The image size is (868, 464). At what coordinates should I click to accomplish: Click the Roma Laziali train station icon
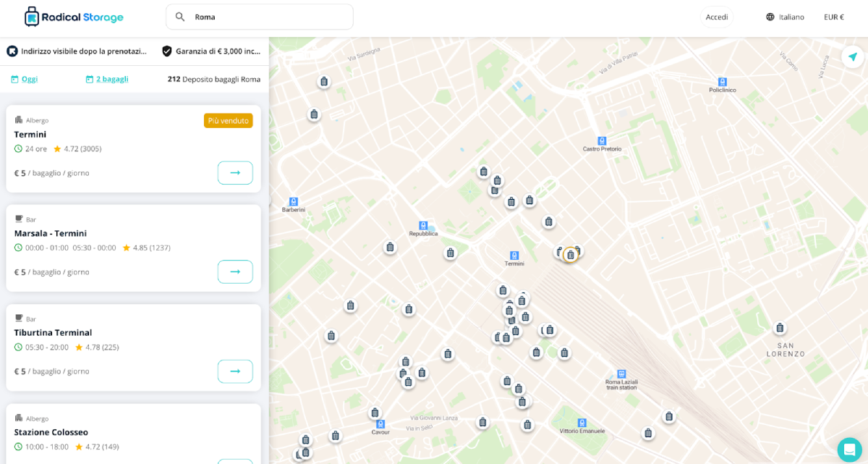(621, 374)
